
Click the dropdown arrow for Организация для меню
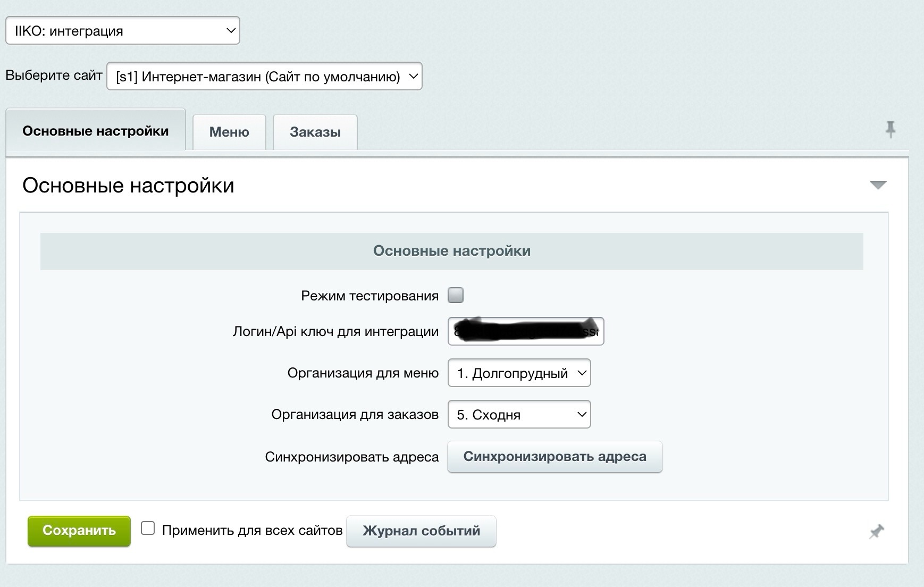coord(582,373)
